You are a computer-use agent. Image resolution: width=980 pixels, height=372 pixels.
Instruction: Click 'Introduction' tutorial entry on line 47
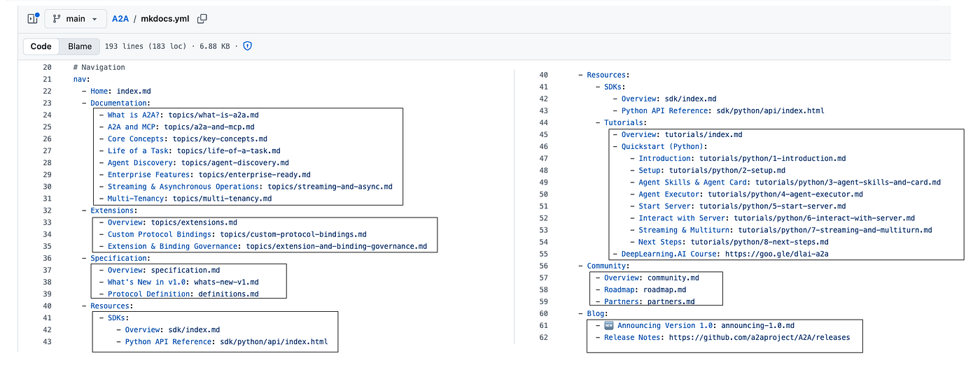point(738,158)
